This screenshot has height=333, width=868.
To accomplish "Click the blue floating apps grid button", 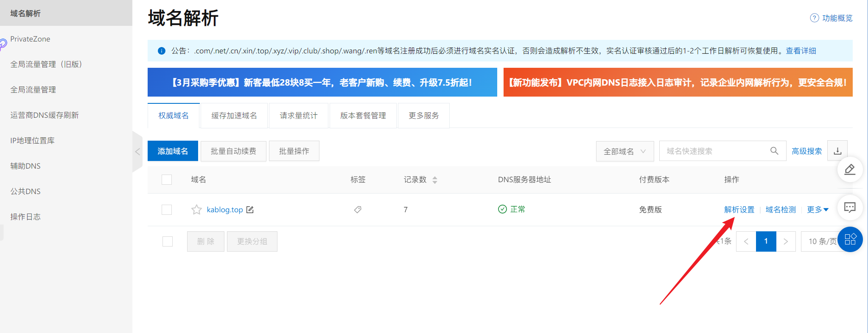I will pos(850,239).
